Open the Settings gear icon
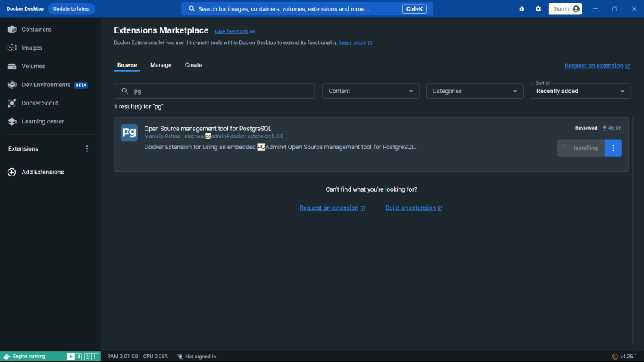Viewport: 644px width, 362px height. click(538, 9)
